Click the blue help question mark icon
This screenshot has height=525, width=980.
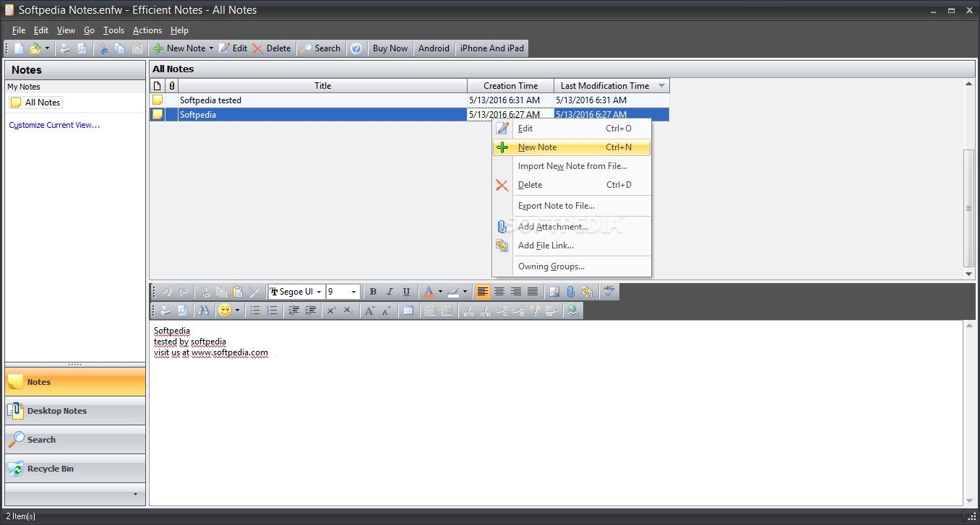coord(356,48)
